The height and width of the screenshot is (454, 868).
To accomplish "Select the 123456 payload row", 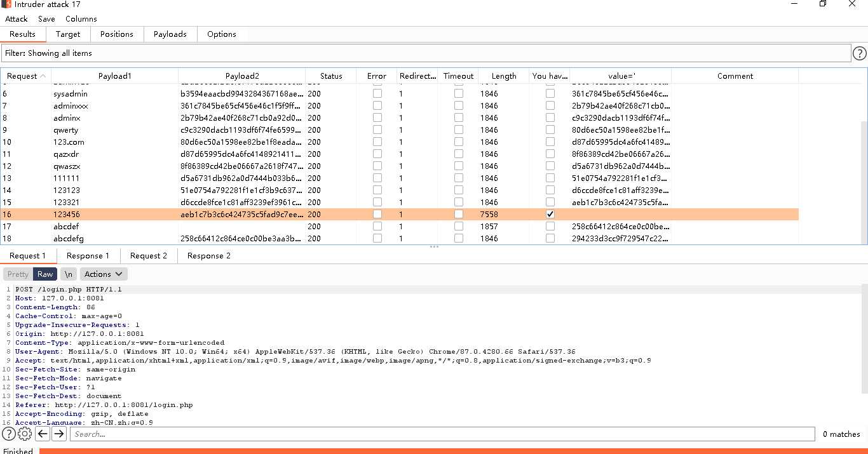I will point(399,215).
